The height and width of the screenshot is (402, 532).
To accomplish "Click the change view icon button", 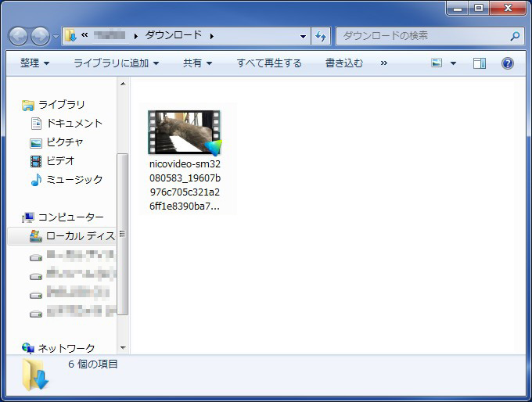I will 437,63.
